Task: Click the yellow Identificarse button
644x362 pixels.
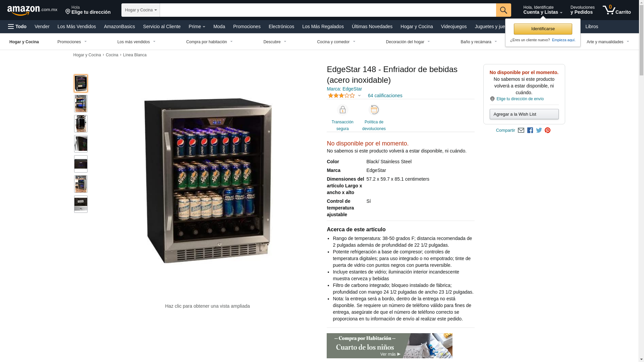Action: pos(543,29)
